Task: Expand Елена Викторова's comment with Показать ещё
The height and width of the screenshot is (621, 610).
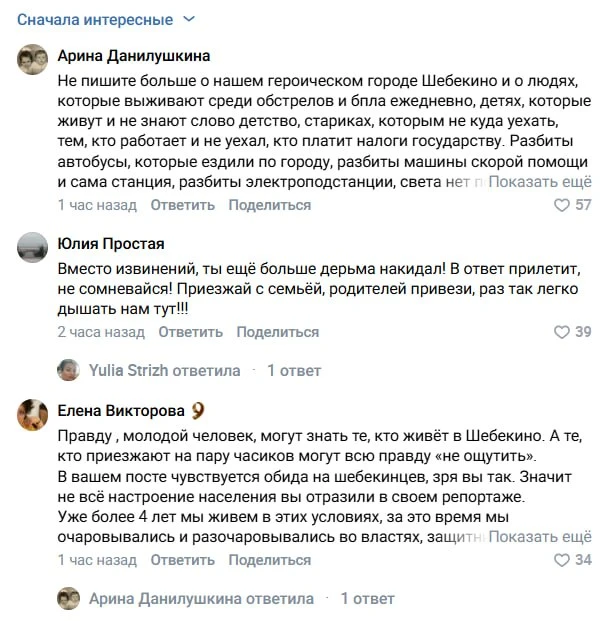Action: point(540,537)
